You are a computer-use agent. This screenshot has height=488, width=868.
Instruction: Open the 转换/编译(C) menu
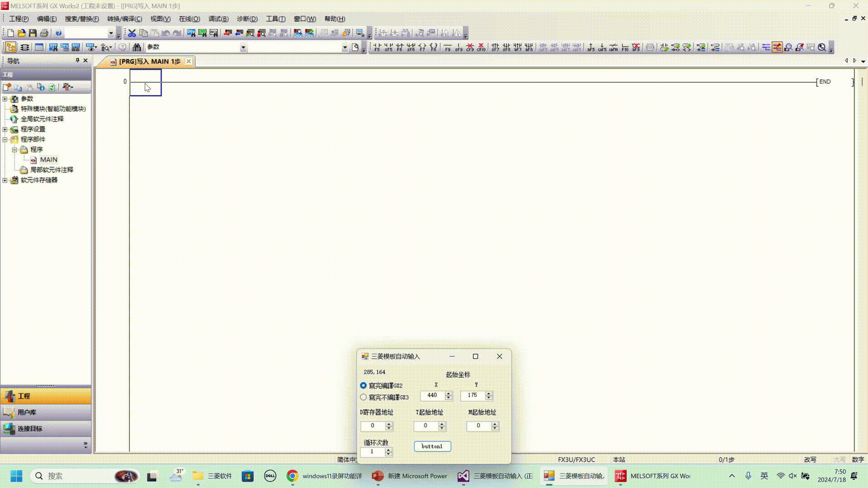[x=124, y=19]
